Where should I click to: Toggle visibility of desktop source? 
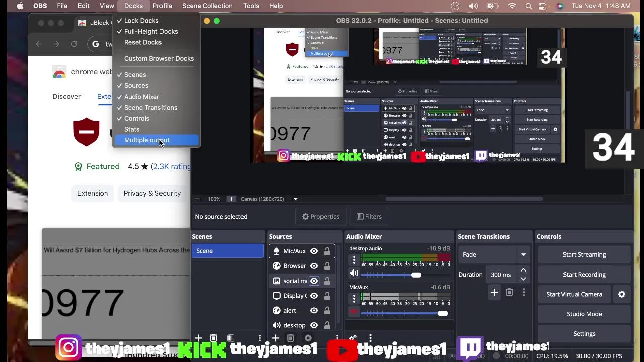pos(314,325)
